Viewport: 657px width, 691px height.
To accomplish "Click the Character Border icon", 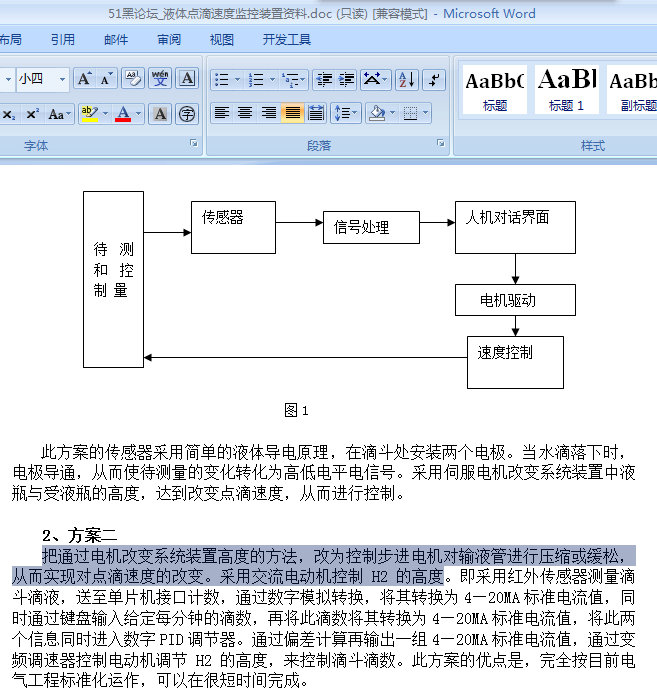I will (x=187, y=79).
